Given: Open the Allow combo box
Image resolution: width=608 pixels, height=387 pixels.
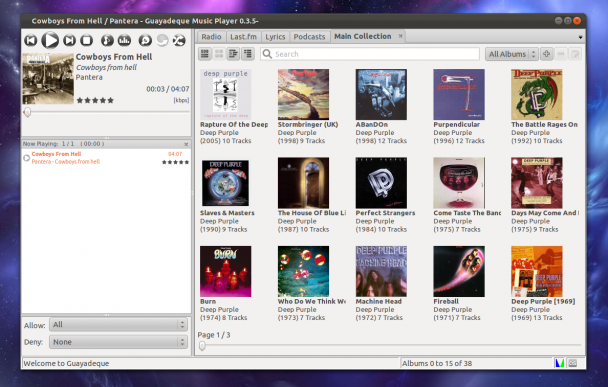Looking at the screenshot, I should 119,325.
